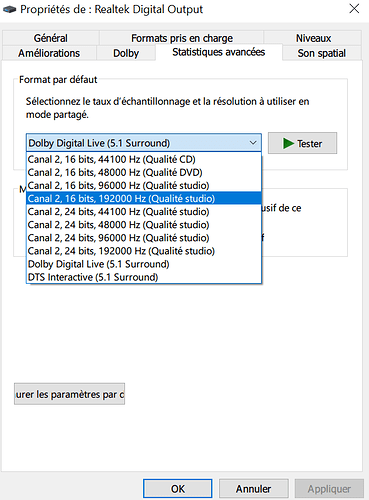Screen dimensions: 369x500
Task: Close the Realtek Digital Output properties dialog
Action: tap(354, 8)
